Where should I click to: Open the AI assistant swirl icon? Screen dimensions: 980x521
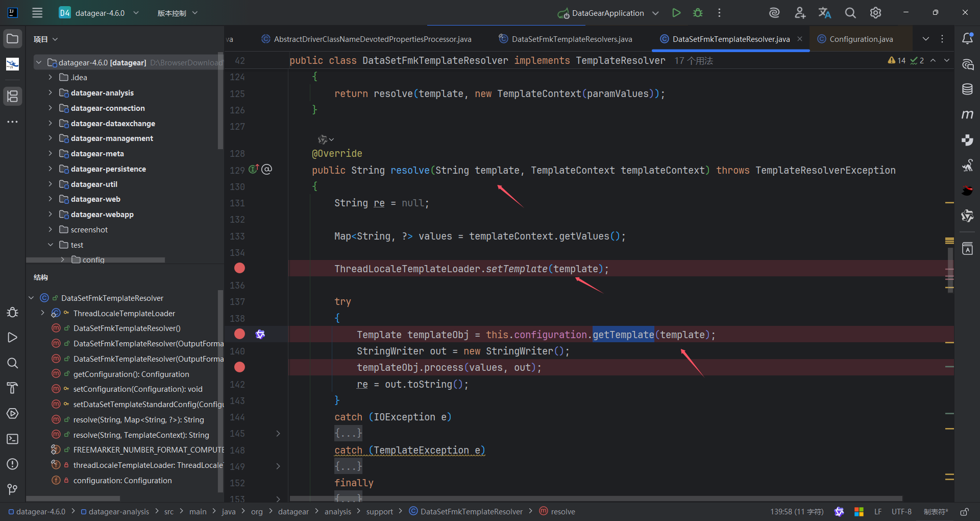click(x=774, y=13)
